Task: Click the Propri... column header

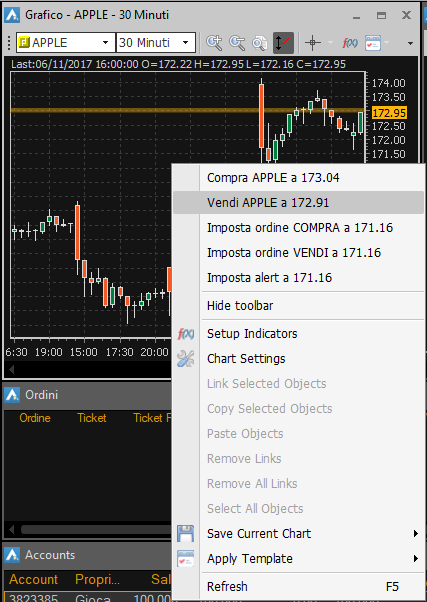Action: pos(97,579)
